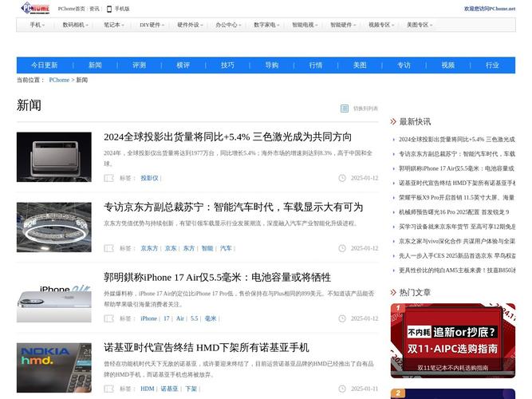Open sidebar news 买学习设备就来京东年货节
Viewport: 532px width, 399px height.
457,227
